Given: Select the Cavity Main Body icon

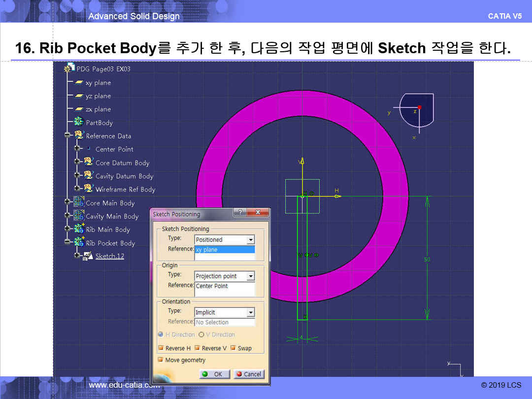Looking at the screenshot, I should (79, 216).
